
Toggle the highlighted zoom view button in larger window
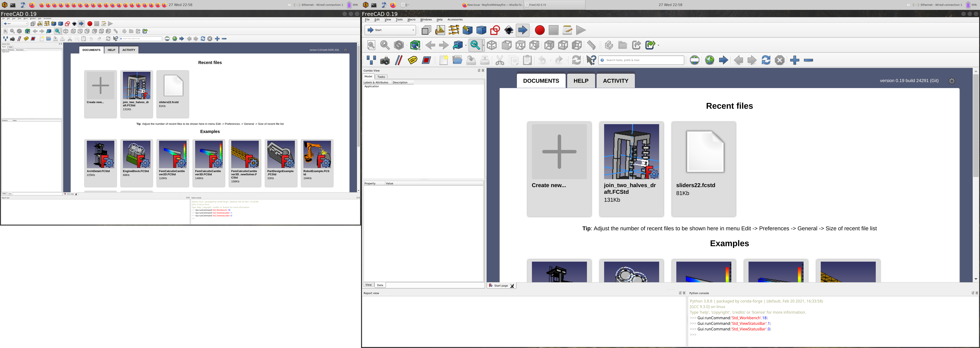click(475, 45)
